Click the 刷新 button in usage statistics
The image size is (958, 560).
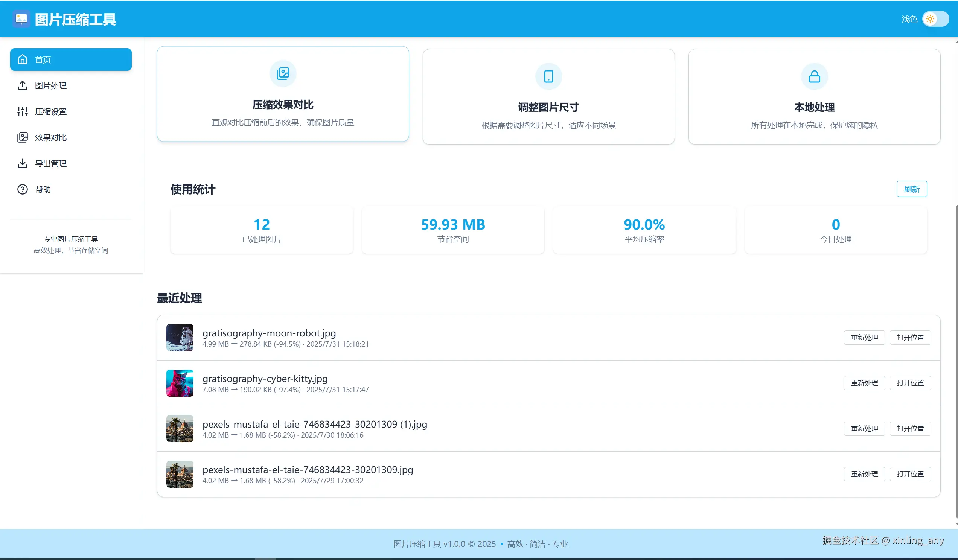click(912, 189)
